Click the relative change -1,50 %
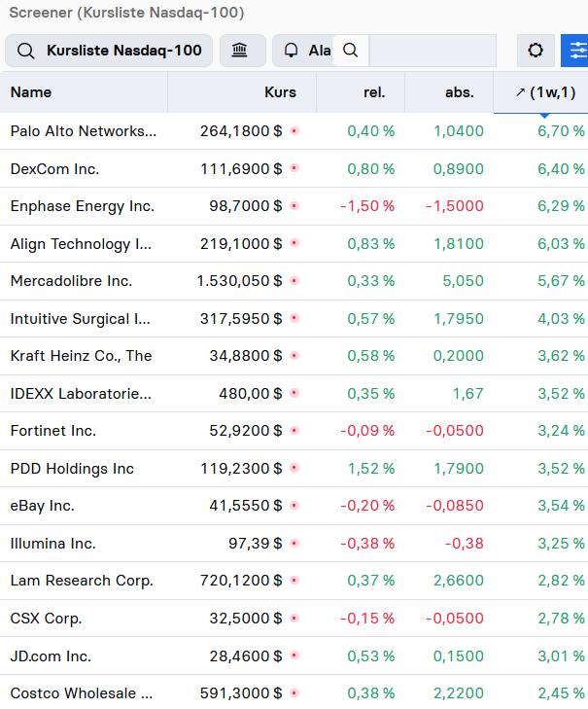The height and width of the screenshot is (709, 588). tap(367, 206)
